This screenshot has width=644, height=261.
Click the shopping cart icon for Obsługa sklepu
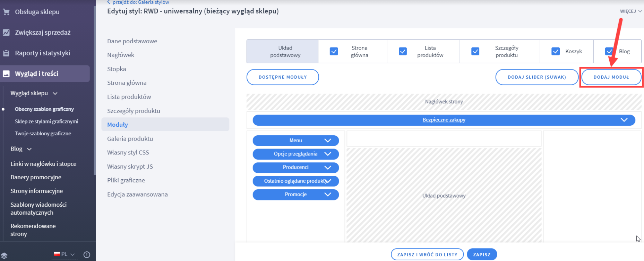pyautogui.click(x=6, y=12)
